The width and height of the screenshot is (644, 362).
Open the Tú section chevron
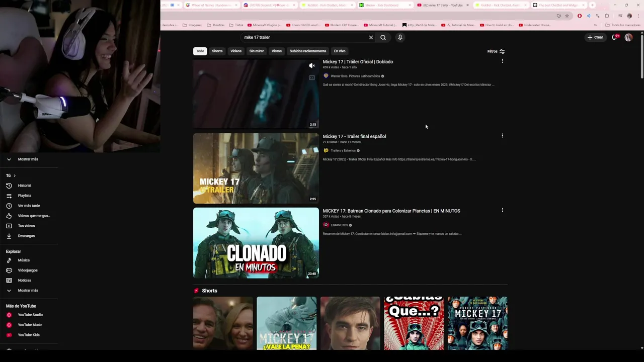tap(15, 175)
